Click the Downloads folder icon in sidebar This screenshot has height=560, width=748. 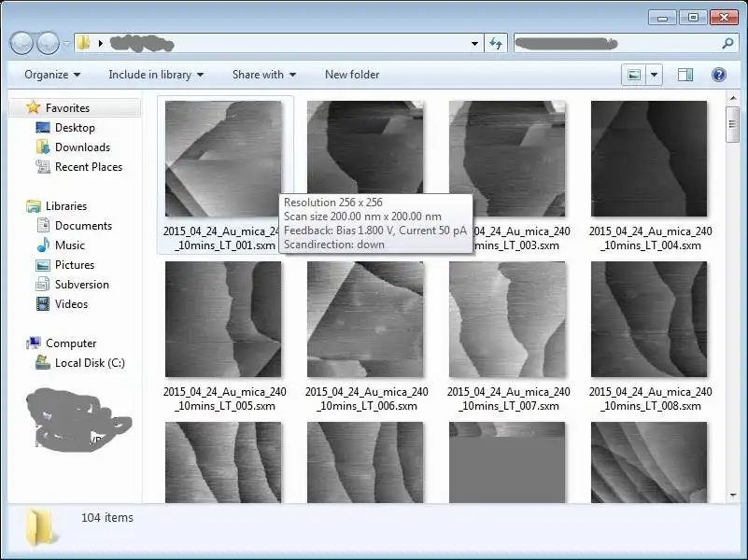43,147
